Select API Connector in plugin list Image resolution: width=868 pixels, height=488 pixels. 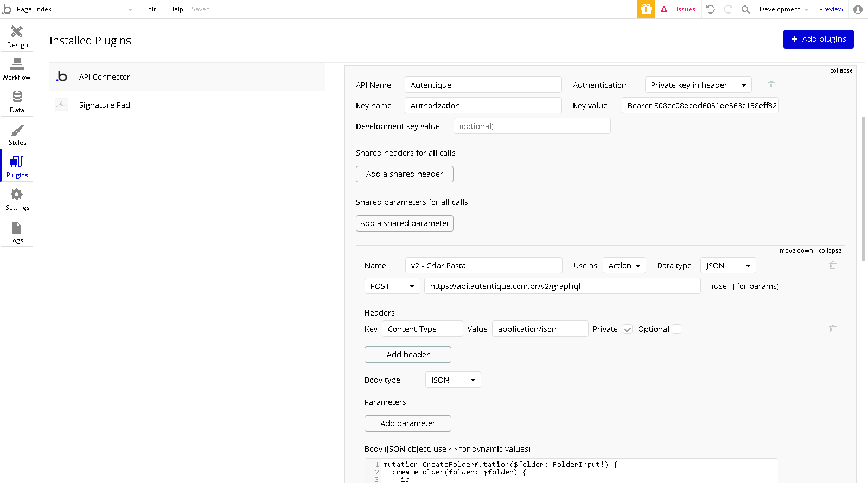pos(187,77)
